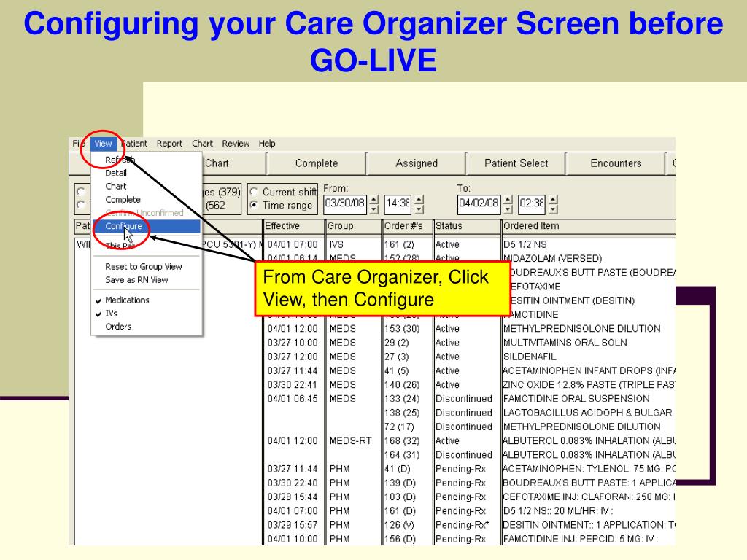Open the Review menu

click(x=236, y=144)
